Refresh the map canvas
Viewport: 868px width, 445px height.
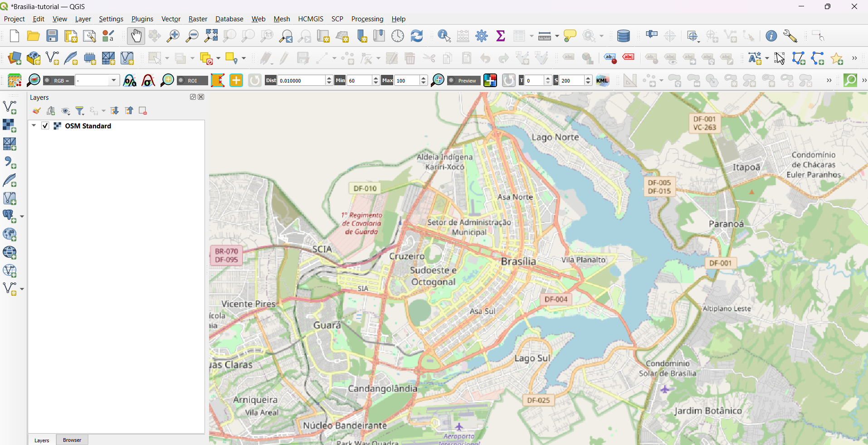coord(417,36)
